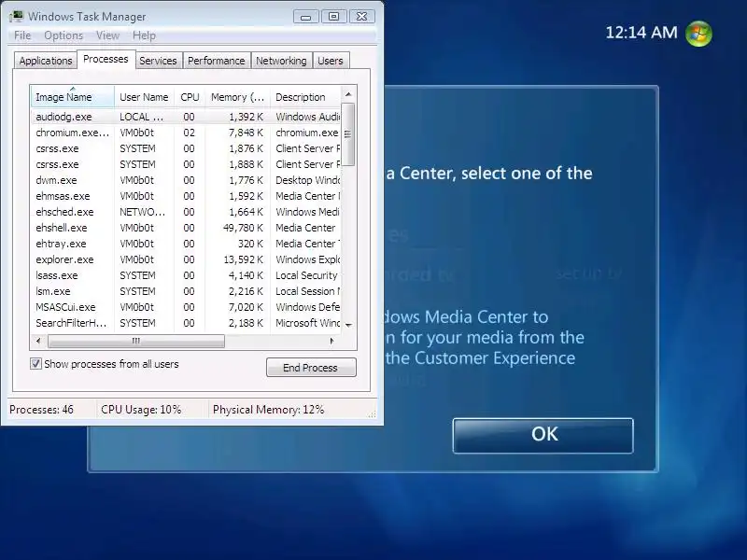Uncheck Show processes from all users
Screen dimensions: 747x560
click(35, 364)
